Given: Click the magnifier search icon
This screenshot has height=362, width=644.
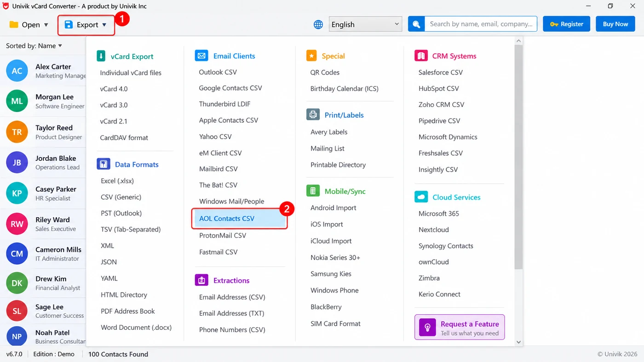Looking at the screenshot, I should (416, 24).
